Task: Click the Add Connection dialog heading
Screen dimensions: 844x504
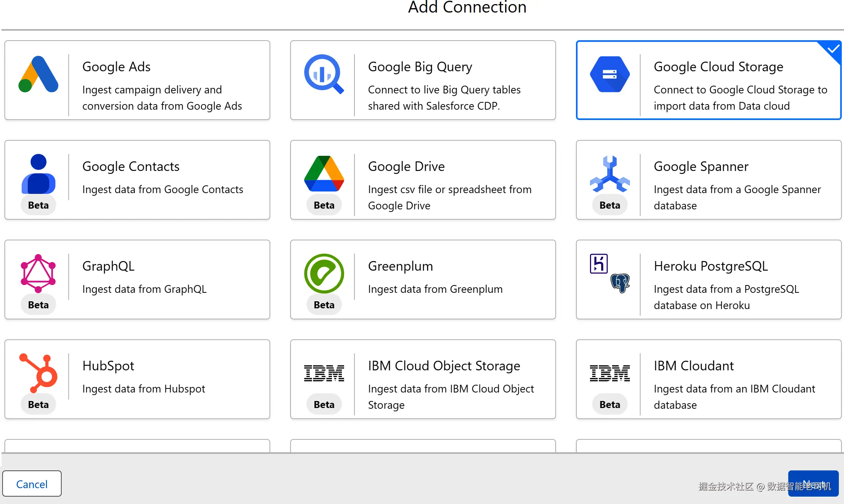Action: (x=467, y=7)
